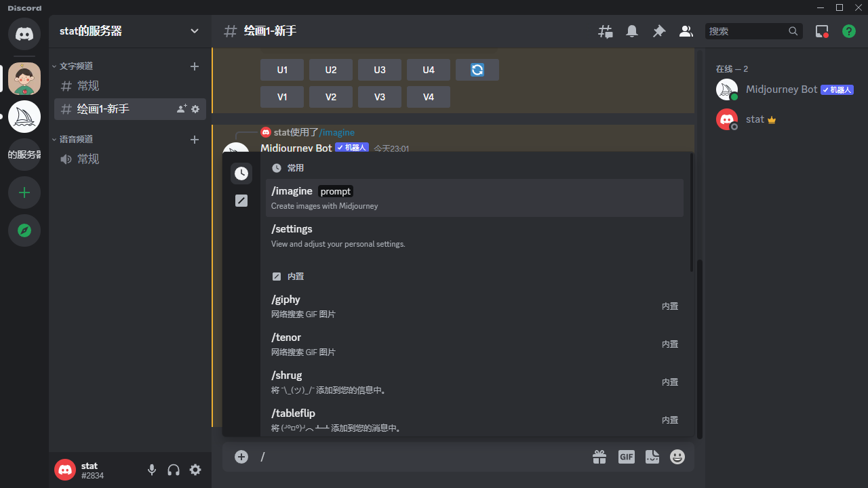Toggle headphones deafen in user panel
Viewport: 868px width, 488px height.
point(174,470)
